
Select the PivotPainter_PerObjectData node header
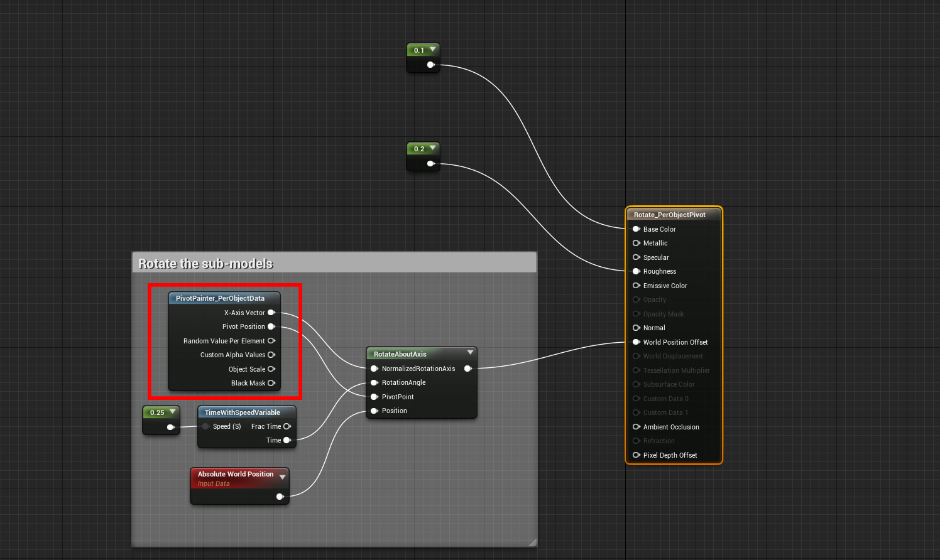coord(220,298)
